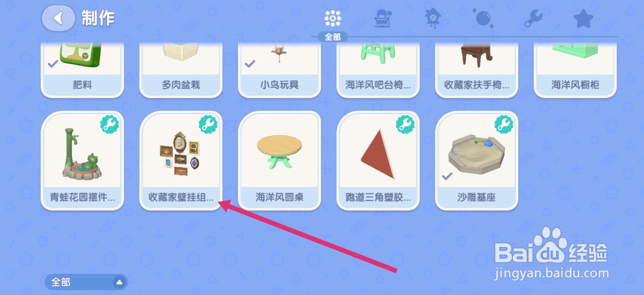
Task: Tap the wrench badge on 收藏家壁挂组
Action: click(x=208, y=124)
